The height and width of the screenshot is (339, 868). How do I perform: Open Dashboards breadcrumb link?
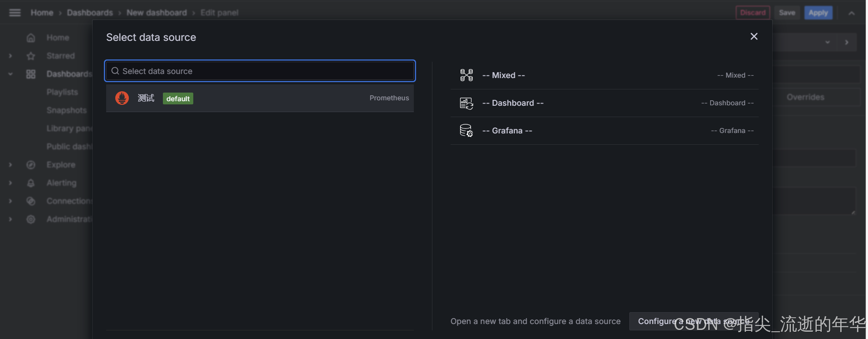click(x=90, y=13)
